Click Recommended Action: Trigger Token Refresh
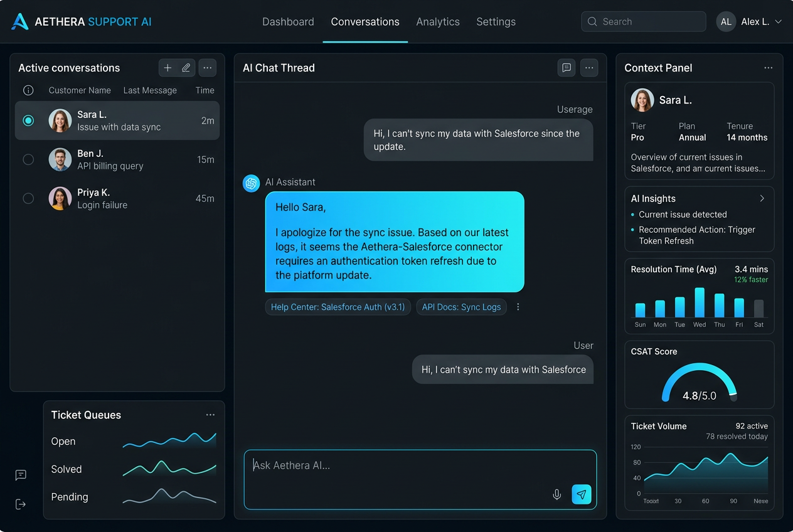The width and height of the screenshot is (793, 532). (x=697, y=235)
